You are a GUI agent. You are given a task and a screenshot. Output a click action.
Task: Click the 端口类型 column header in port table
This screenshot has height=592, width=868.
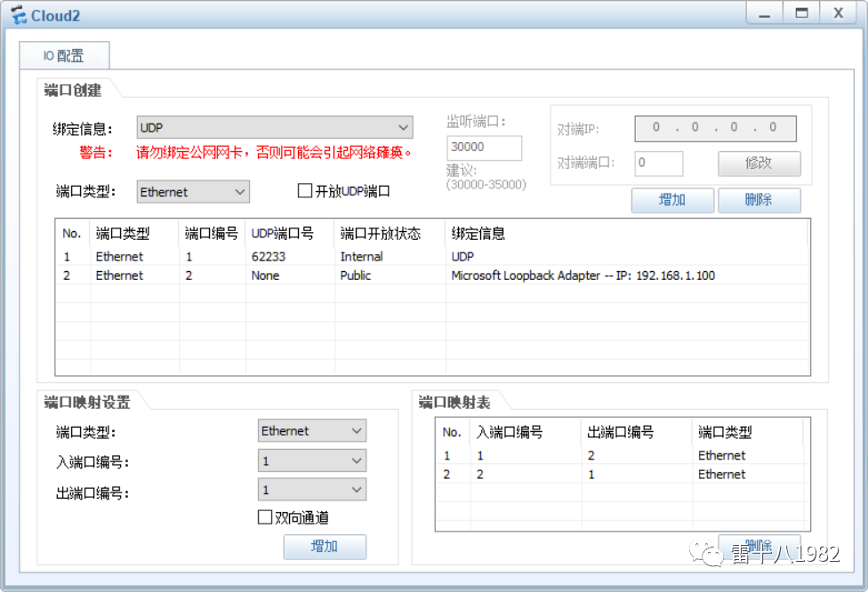point(134,234)
